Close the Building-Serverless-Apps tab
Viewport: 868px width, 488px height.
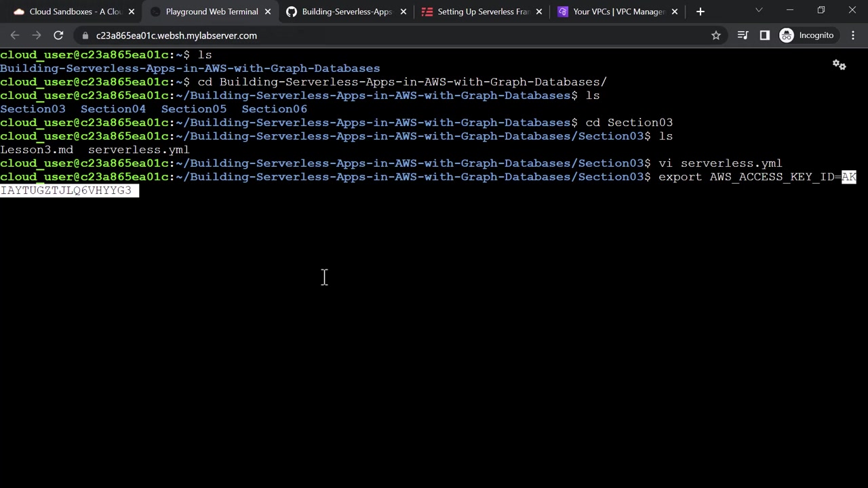click(x=403, y=12)
